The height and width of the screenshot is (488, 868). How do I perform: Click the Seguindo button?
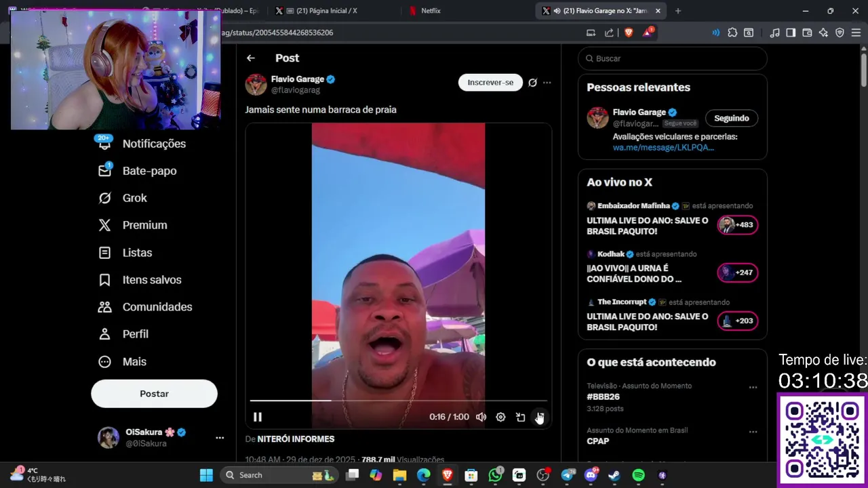(732, 118)
